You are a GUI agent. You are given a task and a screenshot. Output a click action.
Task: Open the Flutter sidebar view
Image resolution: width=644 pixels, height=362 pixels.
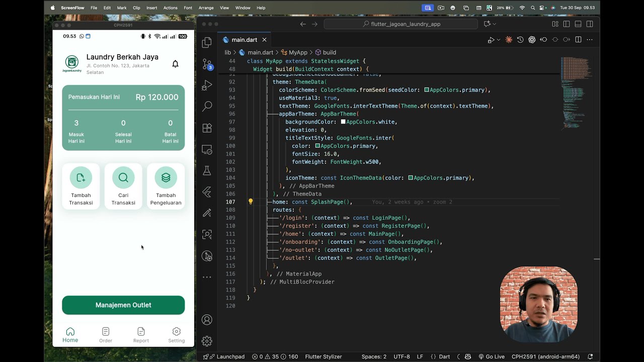pos(207,192)
